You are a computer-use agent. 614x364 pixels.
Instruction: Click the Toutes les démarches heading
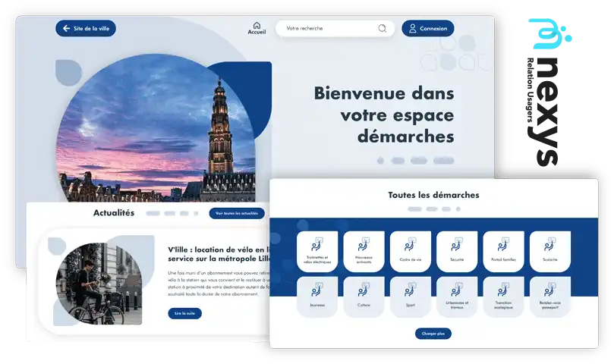point(433,195)
